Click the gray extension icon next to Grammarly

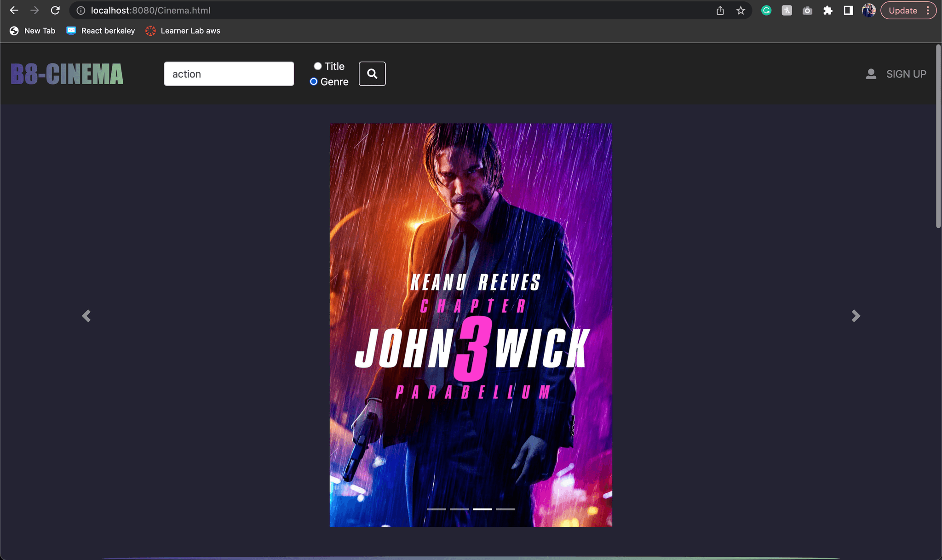coord(787,10)
